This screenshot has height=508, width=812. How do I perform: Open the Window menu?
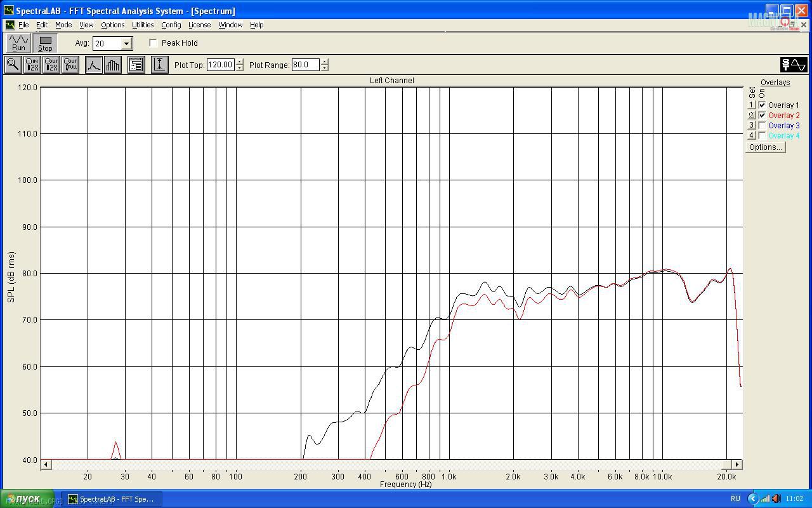click(230, 25)
